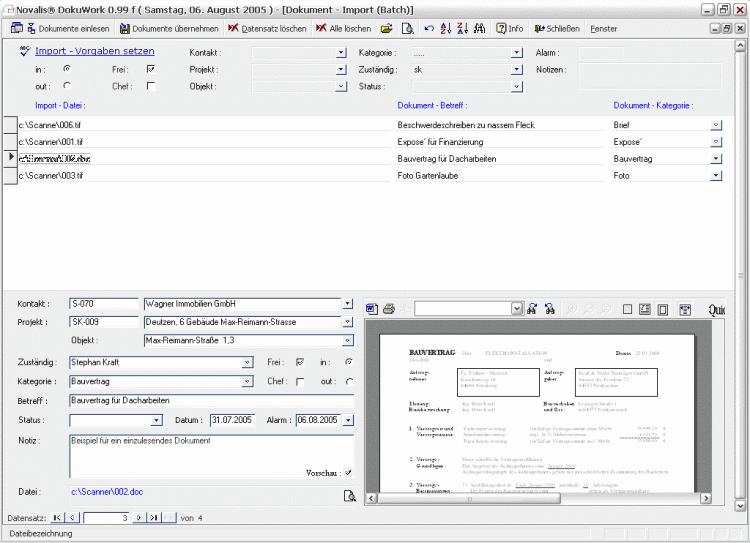Click the printer icon in preview toolbar
The width and height of the screenshot is (750, 543).
tap(389, 309)
